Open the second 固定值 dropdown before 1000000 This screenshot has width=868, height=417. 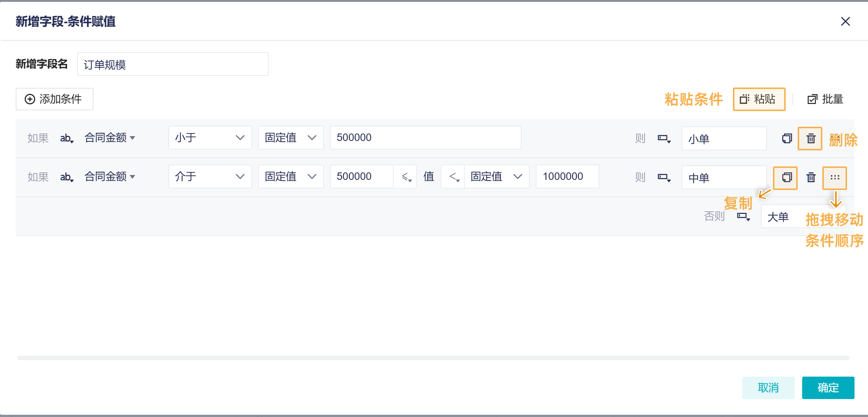[x=496, y=177]
